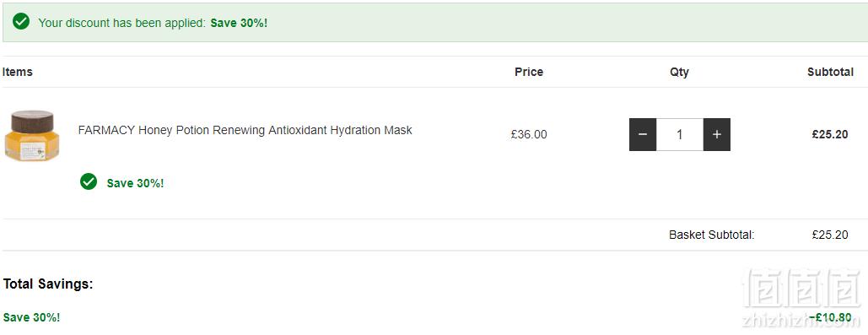868x335 pixels.
Task: Click the green checkmark icon in discount banner
Action: [21, 22]
